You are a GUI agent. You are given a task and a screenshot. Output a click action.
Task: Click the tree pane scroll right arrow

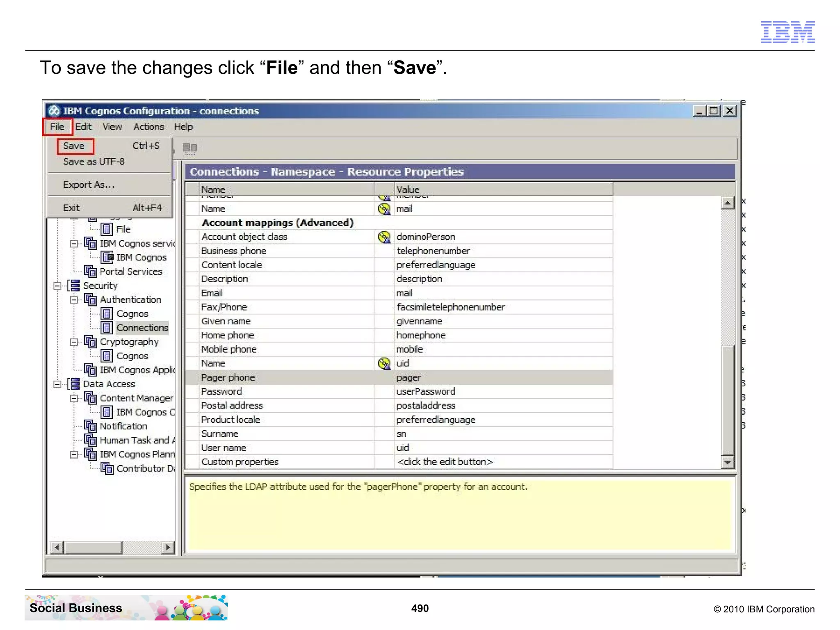168,548
